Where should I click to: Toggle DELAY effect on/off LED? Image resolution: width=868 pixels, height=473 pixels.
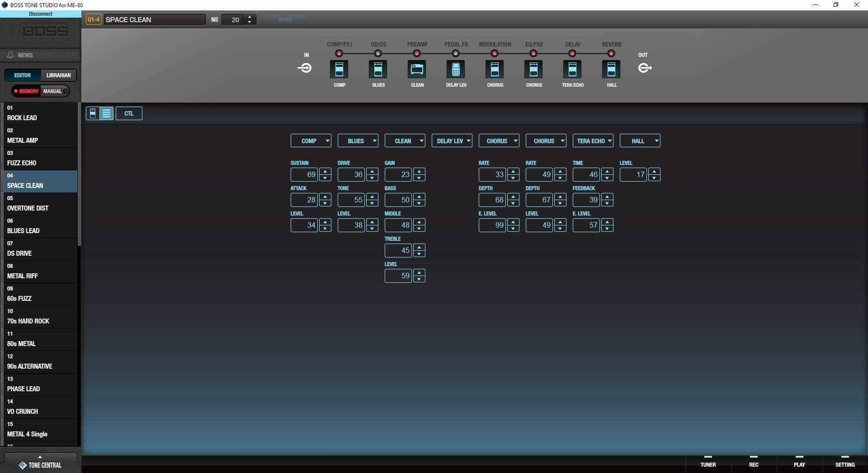[572, 53]
